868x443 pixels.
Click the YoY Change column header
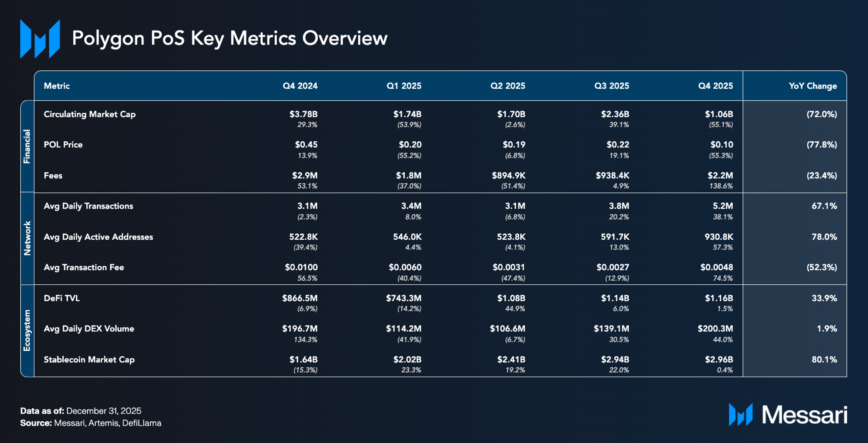[812, 86]
